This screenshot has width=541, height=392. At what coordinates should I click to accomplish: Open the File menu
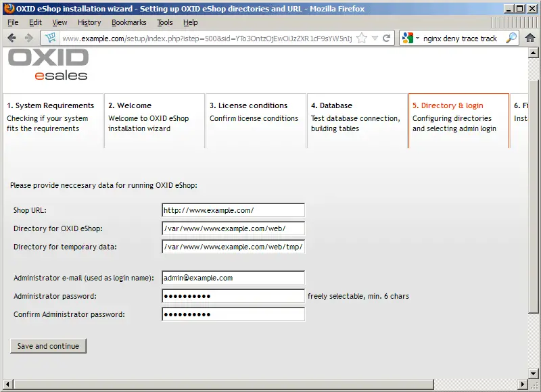(13, 23)
